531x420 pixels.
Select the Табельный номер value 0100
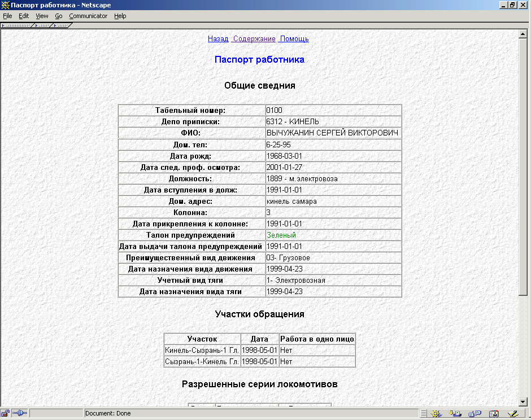(x=275, y=110)
